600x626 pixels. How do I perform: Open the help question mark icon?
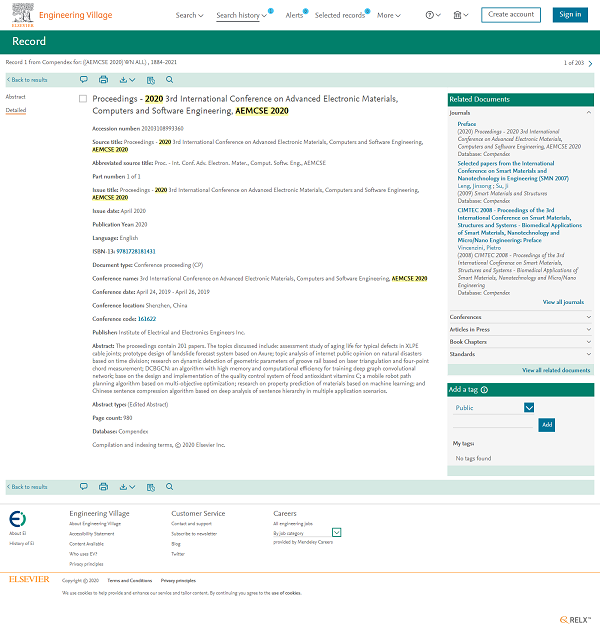(431, 15)
